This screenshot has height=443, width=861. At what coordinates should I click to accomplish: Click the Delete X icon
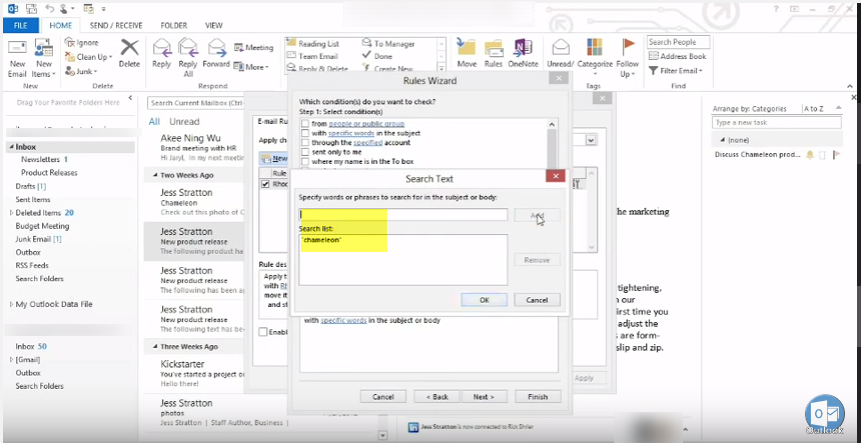(130, 47)
